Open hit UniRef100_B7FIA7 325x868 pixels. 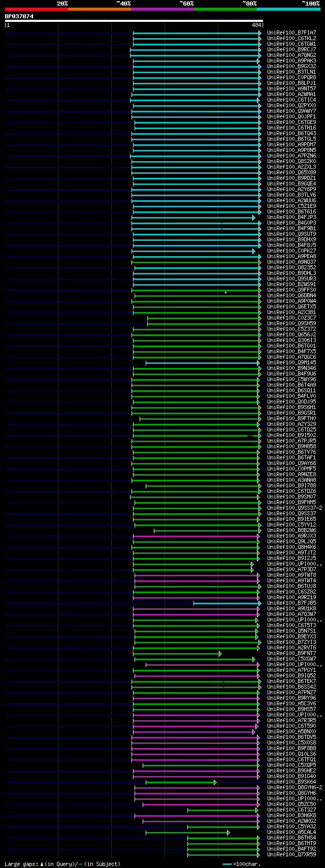click(291, 33)
